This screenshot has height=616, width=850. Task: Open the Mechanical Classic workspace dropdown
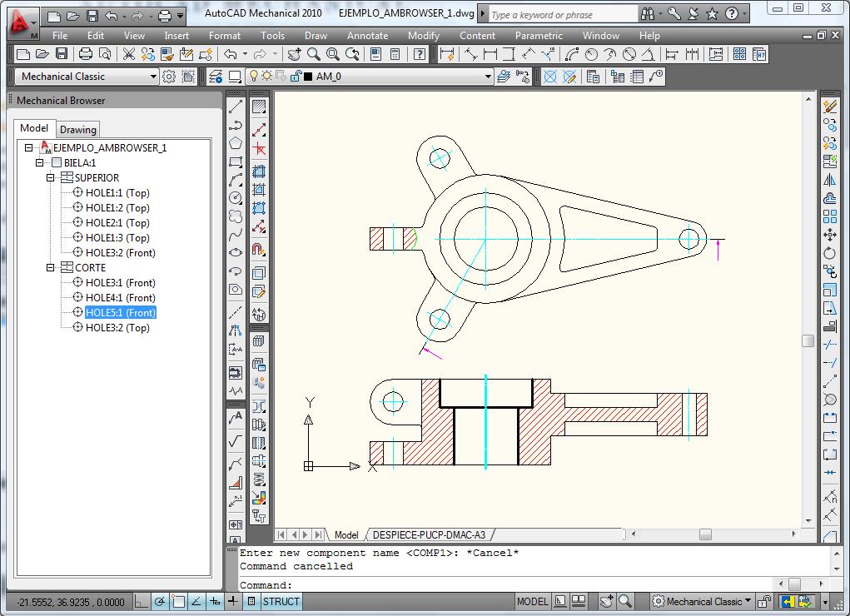153,77
